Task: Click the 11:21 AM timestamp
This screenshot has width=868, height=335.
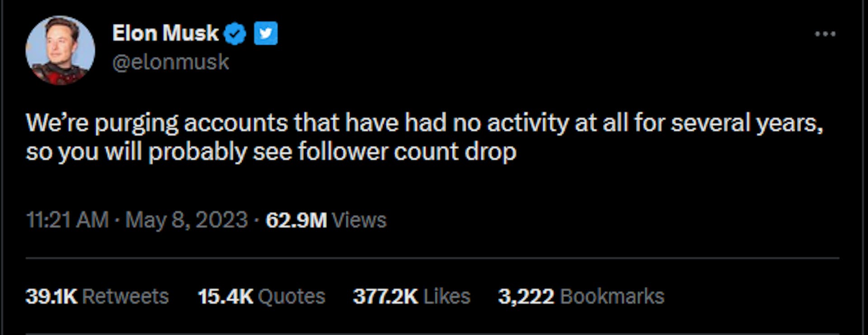Action: pyautogui.click(x=67, y=220)
